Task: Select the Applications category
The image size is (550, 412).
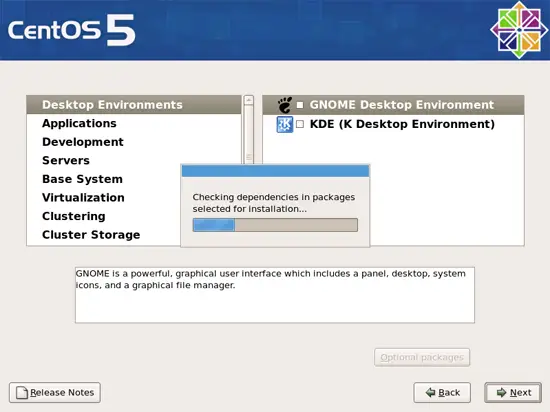Action: coord(134,123)
